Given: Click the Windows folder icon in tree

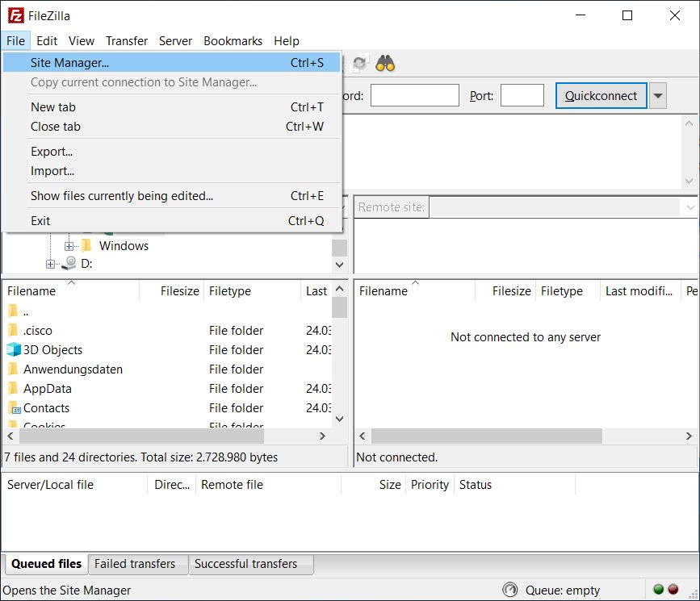Looking at the screenshot, I should click(87, 245).
